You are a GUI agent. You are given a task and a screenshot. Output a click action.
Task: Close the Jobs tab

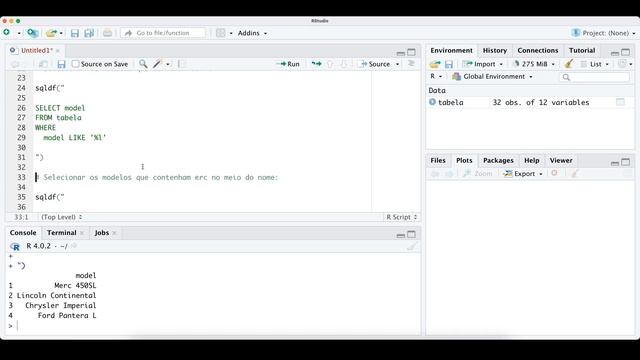(x=114, y=233)
